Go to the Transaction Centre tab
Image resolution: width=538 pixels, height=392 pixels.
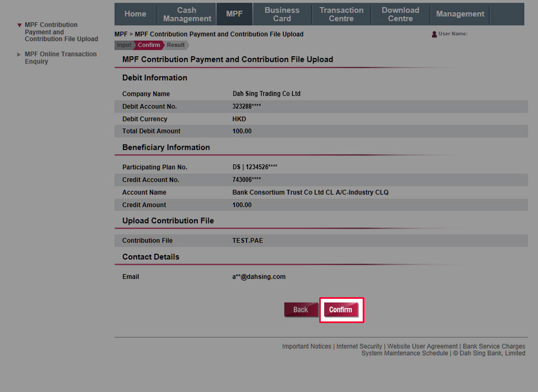click(341, 14)
